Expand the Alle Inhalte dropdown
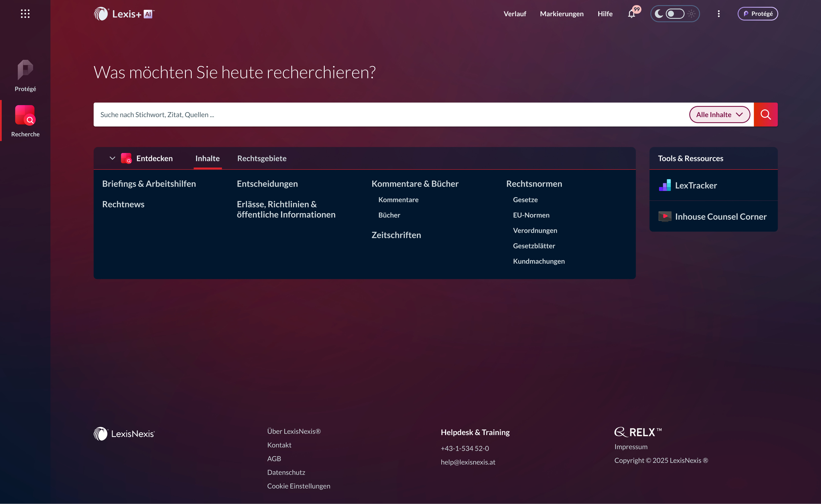Image resolution: width=821 pixels, height=504 pixels. tap(719, 114)
